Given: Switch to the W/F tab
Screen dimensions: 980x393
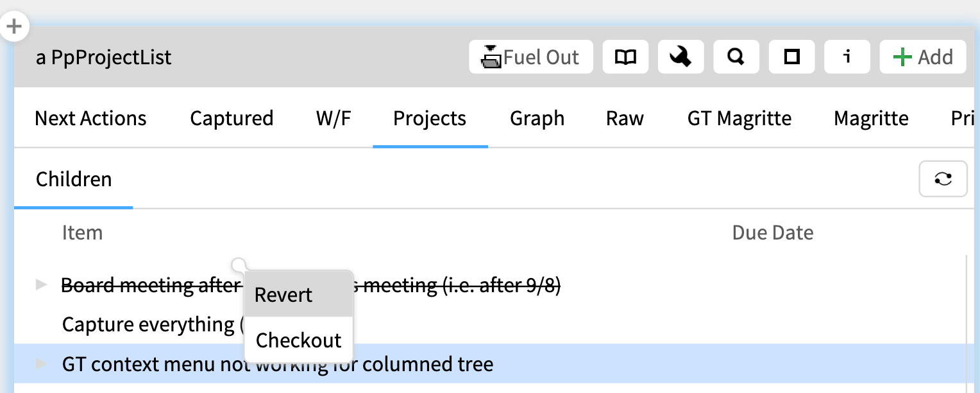Looking at the screenshot, I should 334,118.
